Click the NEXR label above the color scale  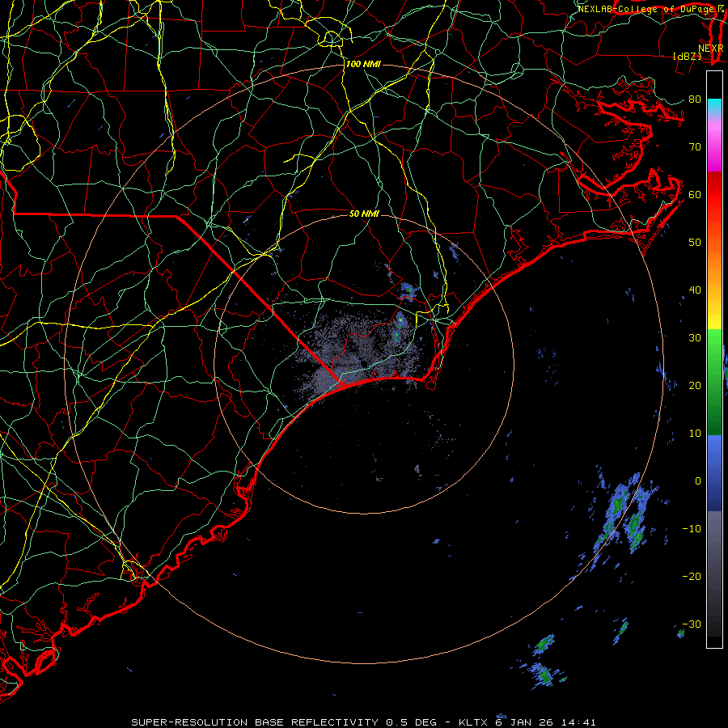pyautogui.click(x=710, y=49)
